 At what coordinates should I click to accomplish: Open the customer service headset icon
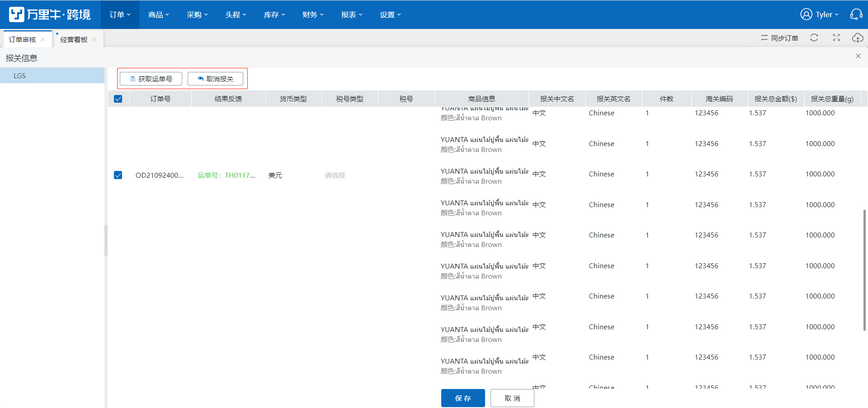click(x=856, y=14)
